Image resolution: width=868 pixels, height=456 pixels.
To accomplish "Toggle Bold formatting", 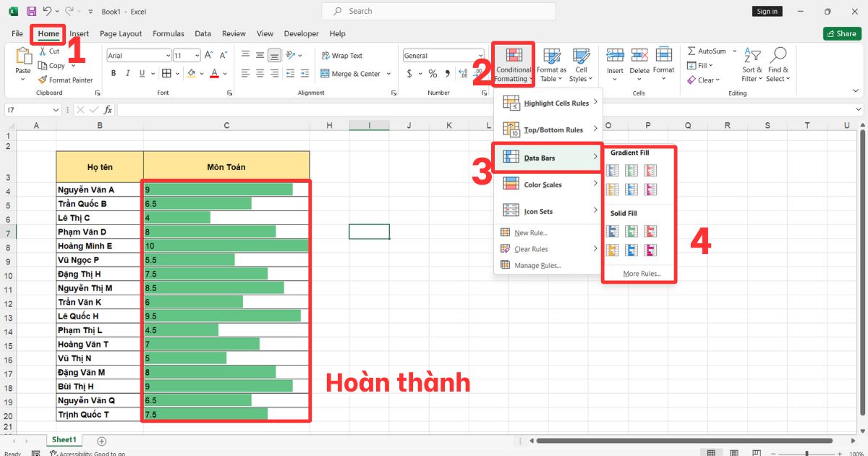I will click(114, 74).
